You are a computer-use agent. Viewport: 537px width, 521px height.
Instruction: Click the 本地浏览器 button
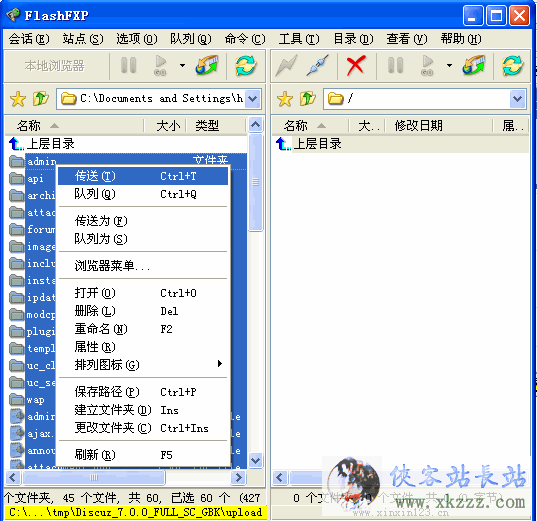point(55,65)
